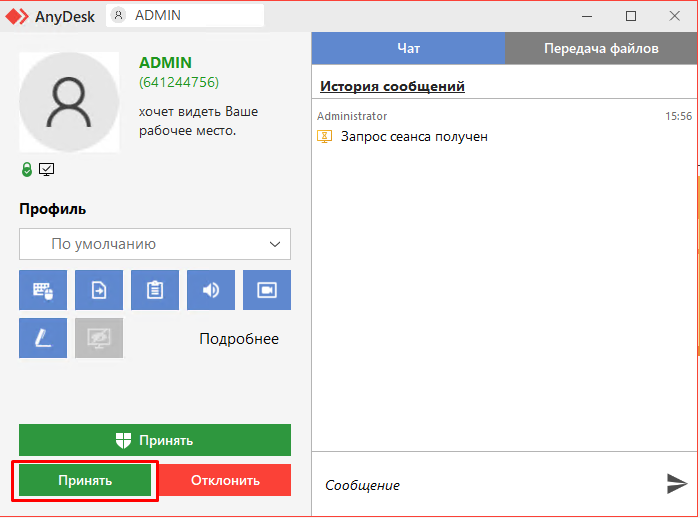Toggle session recording camera icon
700x518 pixels.
pyautogui.click(x=267, y=290)
